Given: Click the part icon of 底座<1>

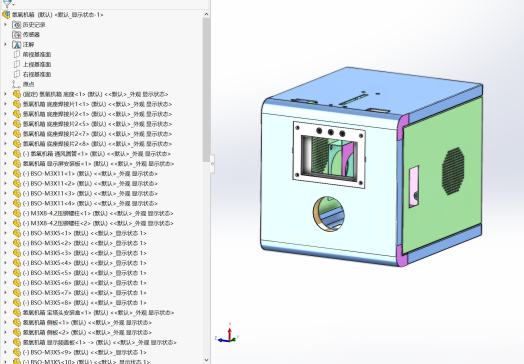Looking at the screenshot, I should click(17, 94).
